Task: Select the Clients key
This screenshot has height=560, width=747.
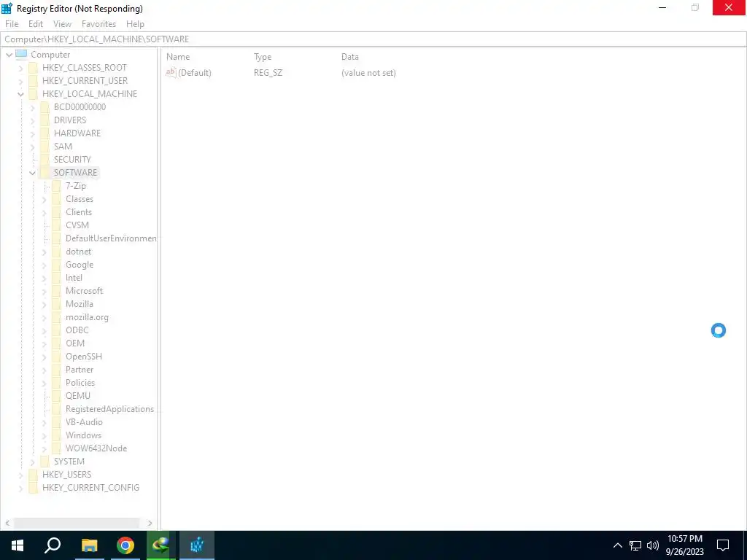Action: coord(79,212)
